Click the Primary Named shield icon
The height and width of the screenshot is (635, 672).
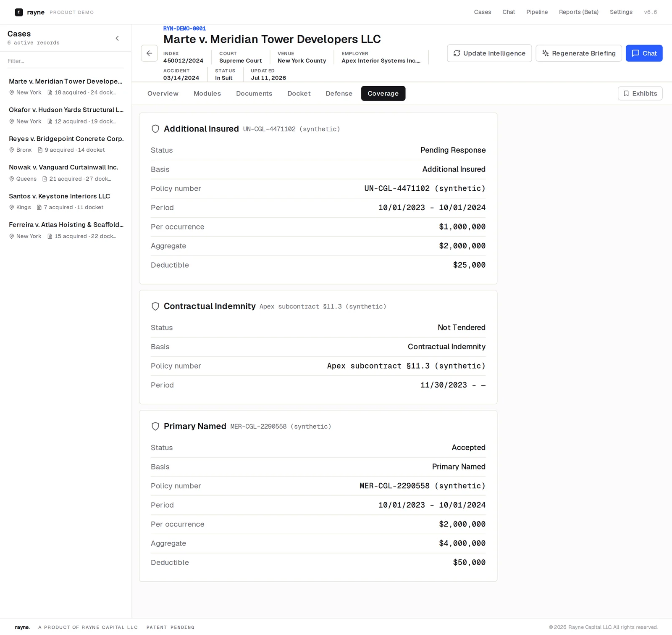coord(155,426)
